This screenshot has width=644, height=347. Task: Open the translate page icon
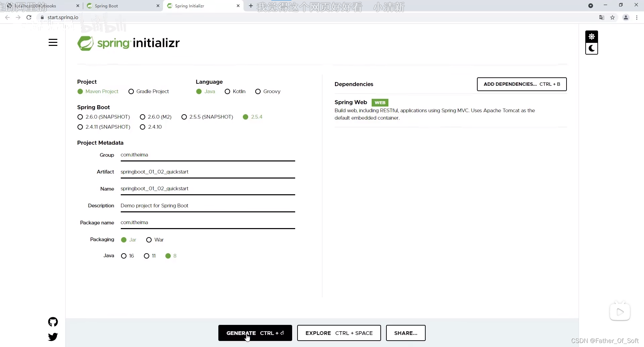[602, 17]
